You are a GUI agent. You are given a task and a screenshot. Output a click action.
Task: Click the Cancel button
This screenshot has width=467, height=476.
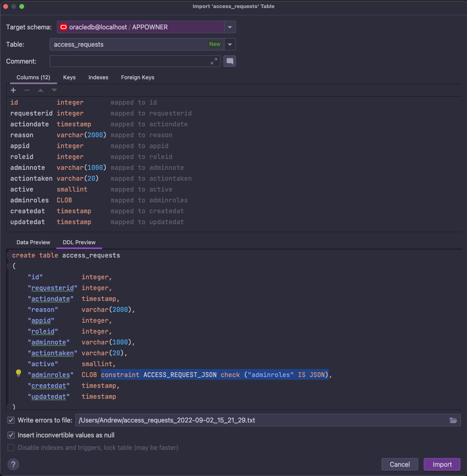pyautogui.click(x=400, y=464)
